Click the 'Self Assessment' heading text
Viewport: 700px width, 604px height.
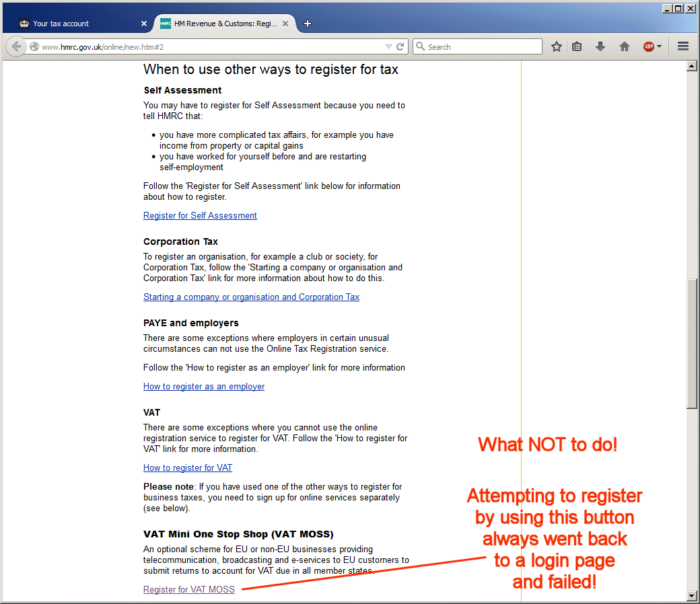coord(182,90)
